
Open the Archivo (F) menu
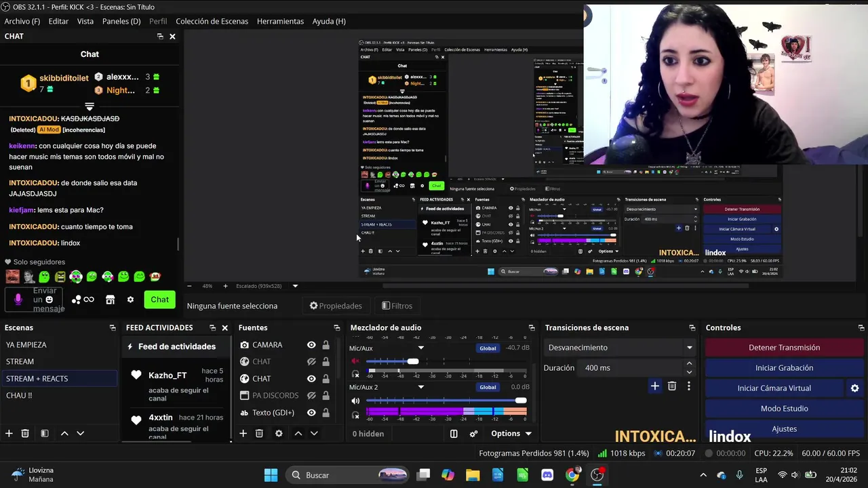(x=22, y=21)
